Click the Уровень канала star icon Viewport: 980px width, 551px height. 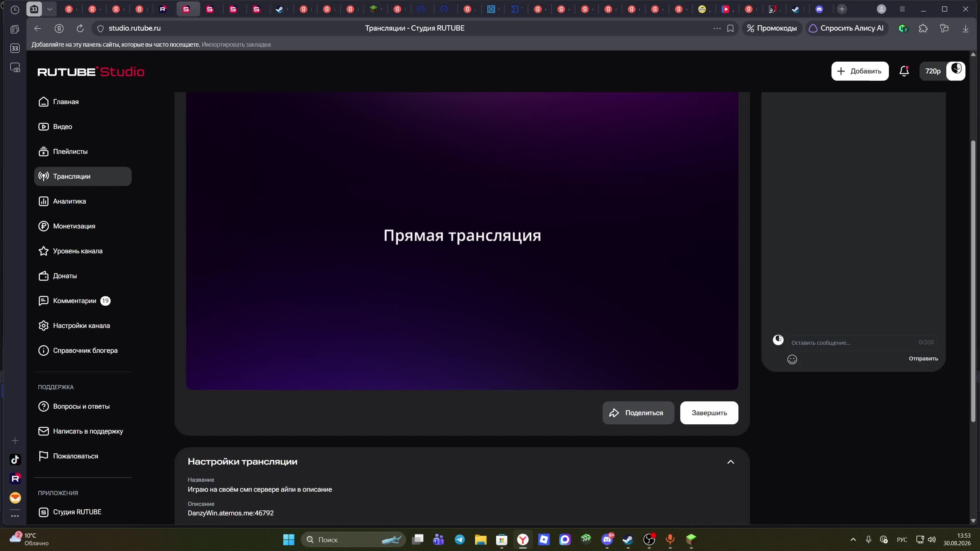tap(44, 251)
